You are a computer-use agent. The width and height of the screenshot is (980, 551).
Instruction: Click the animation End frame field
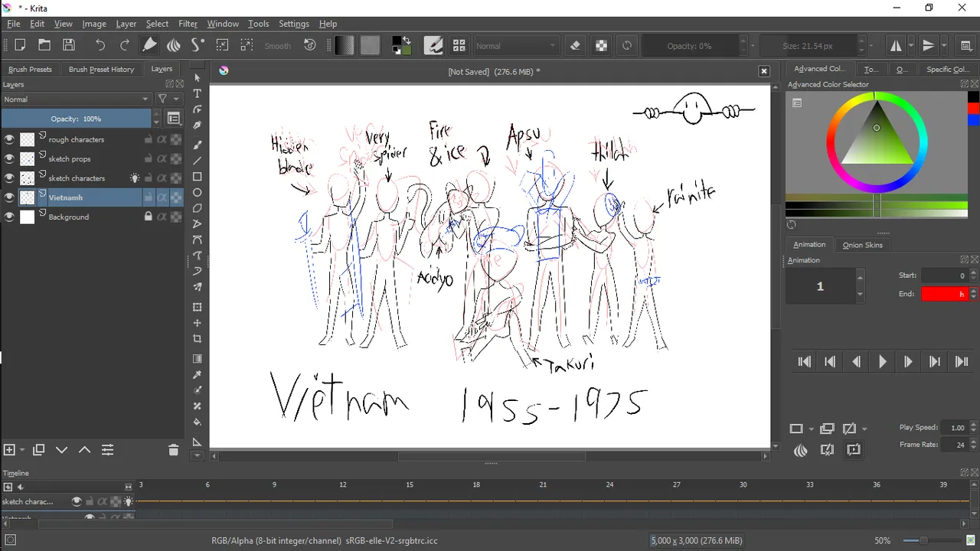(945, 294)
